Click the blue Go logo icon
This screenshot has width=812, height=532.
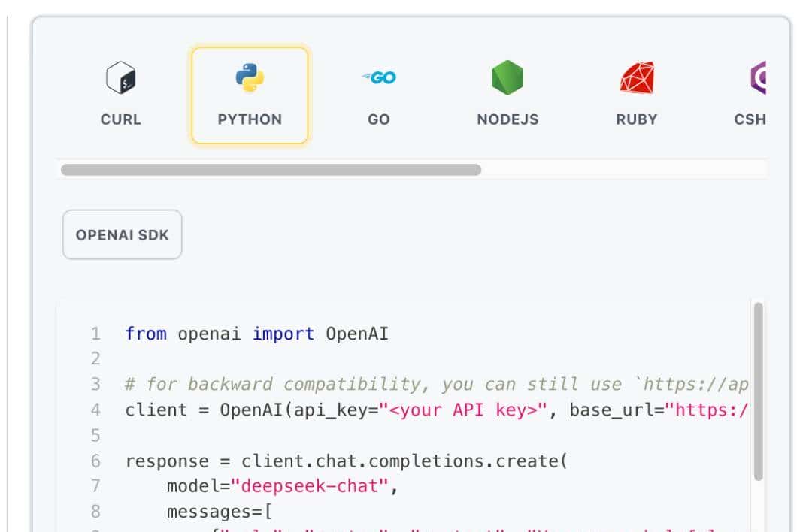pos(379,77)
